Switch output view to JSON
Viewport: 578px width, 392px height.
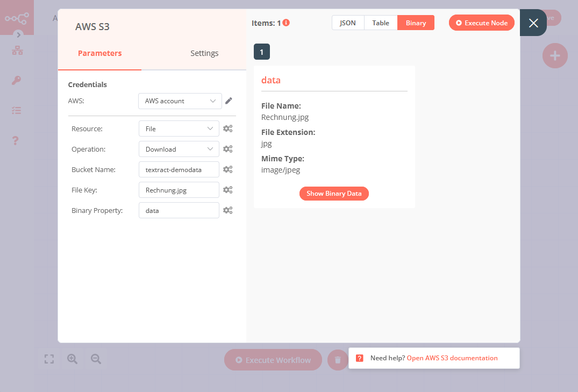pos(348,23)
